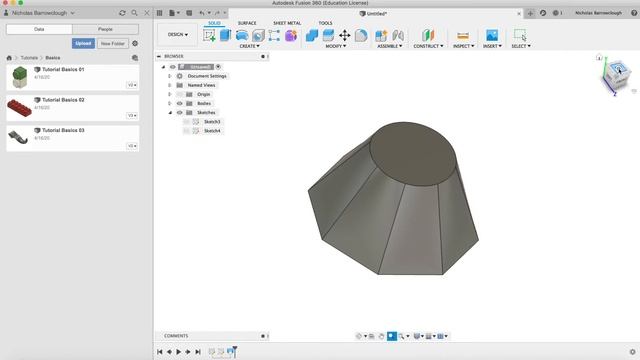Toggle visibility of Sketch4
The width and height of the screenshot is (640, 360).
coord(187,131)
